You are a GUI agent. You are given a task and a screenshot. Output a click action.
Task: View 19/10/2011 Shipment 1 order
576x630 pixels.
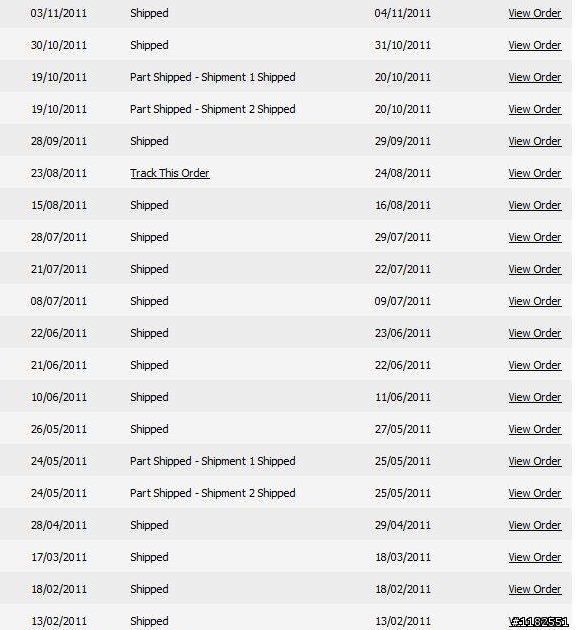pos(535,77)
